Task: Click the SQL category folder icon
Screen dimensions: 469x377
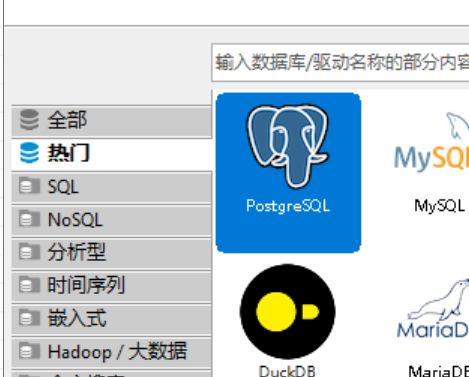Action: click(x=29, y=186)
